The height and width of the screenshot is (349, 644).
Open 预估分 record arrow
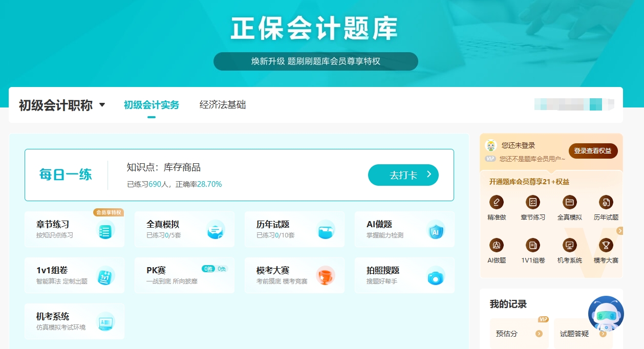pos(539,334)
